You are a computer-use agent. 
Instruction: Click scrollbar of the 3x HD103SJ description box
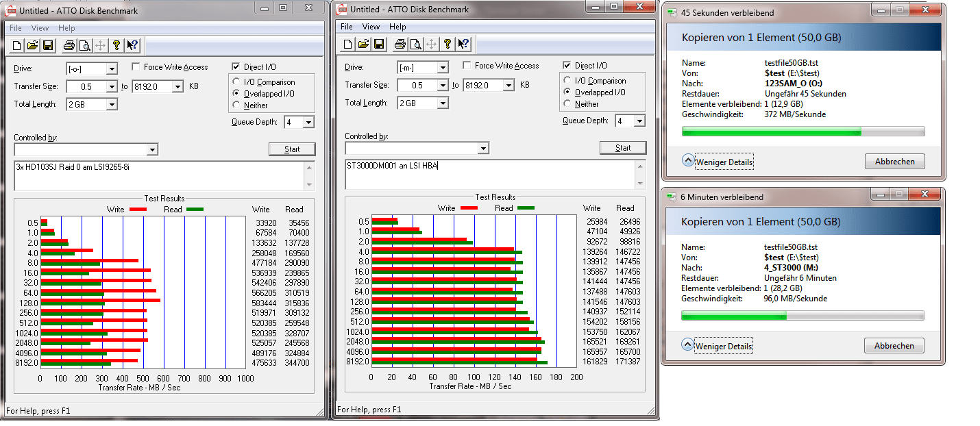point(309,176)
